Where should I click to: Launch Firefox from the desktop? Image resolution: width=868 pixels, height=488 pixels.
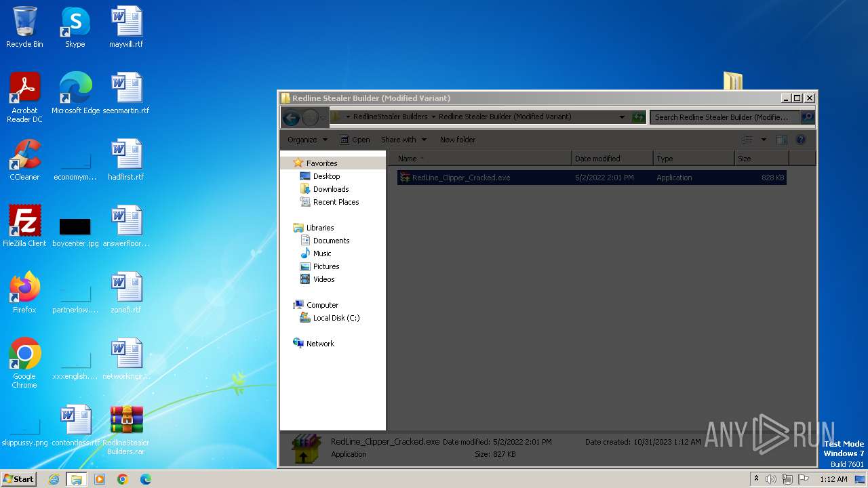24,293
